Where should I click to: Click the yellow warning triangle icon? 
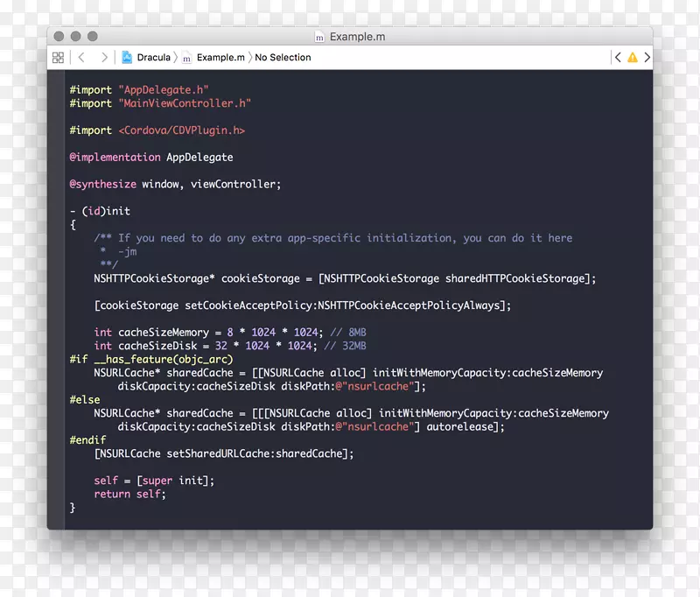coord(632,58)
